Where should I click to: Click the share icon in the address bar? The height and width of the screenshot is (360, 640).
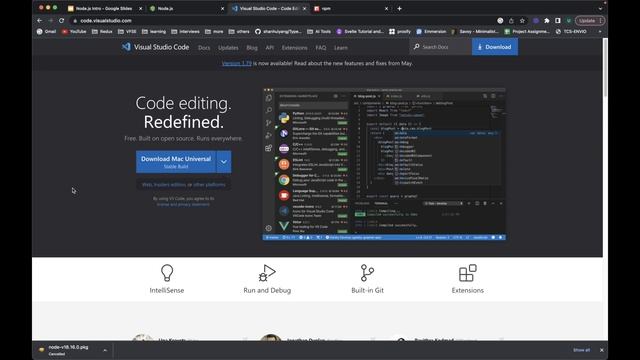(511, 21)
